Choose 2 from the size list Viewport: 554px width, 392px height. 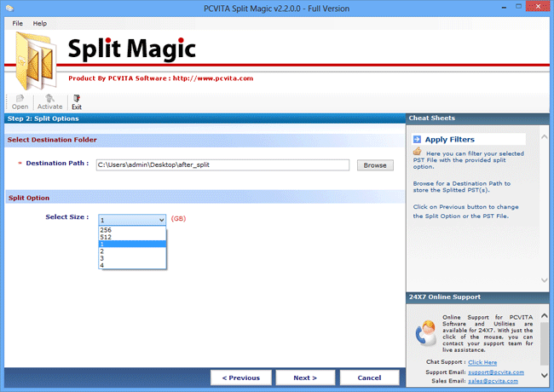pyautogui.click(x=132, y=251)
